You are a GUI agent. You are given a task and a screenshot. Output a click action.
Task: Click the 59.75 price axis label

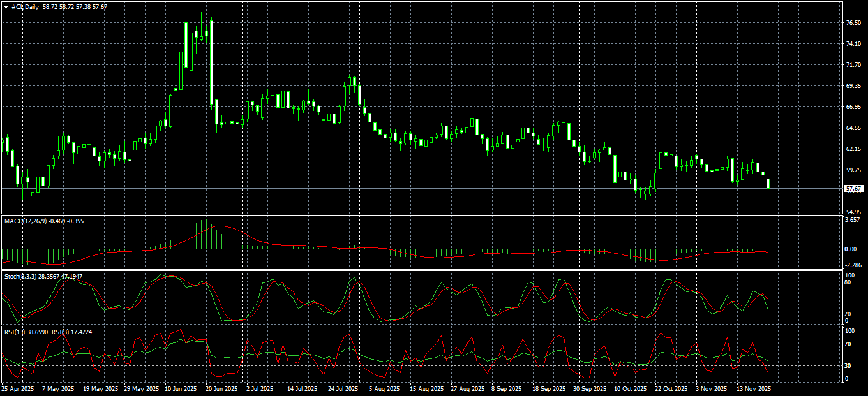click(853, 170)
